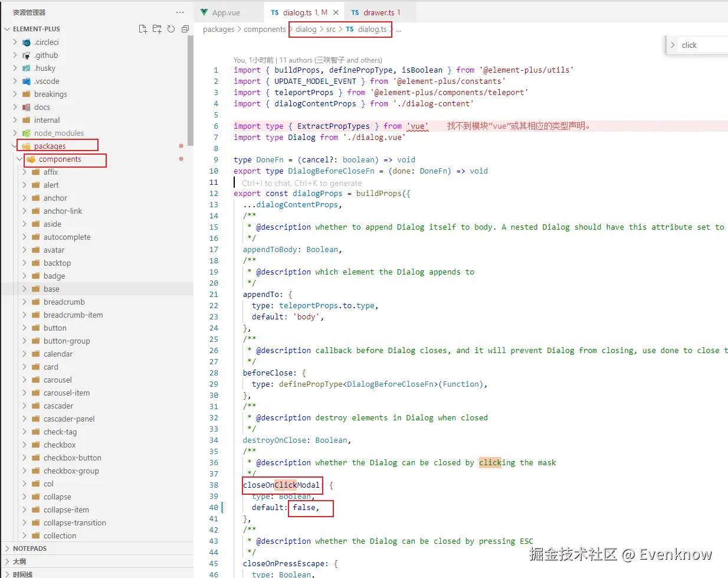The width and height of the screenshot is (728, 578).
Task: Click the backtop folder icon
Action: [x=35, y=263]
